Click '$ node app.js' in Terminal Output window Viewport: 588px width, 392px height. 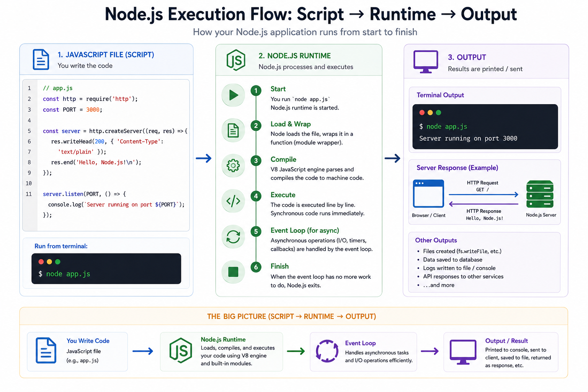coord(443,127)
